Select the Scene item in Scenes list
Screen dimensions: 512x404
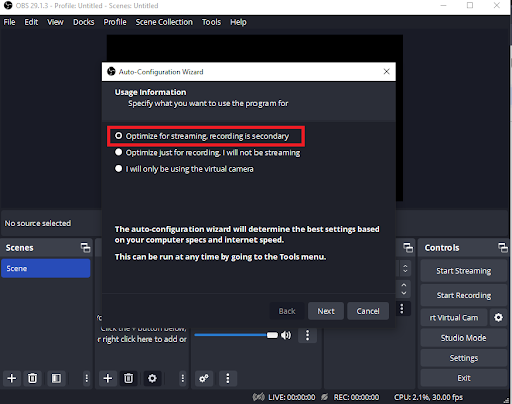click(x=46, y=268)
